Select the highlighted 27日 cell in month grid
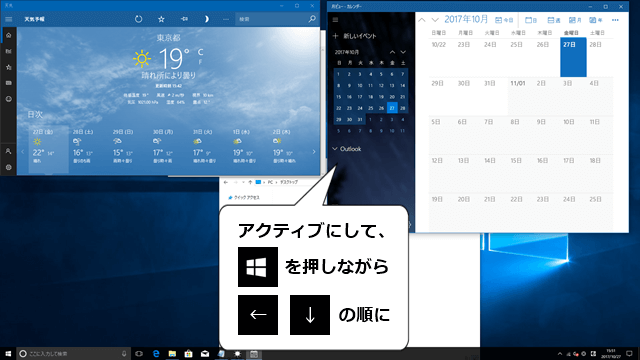640x360 pixels. pyautogui.click(x=573, y=57)
